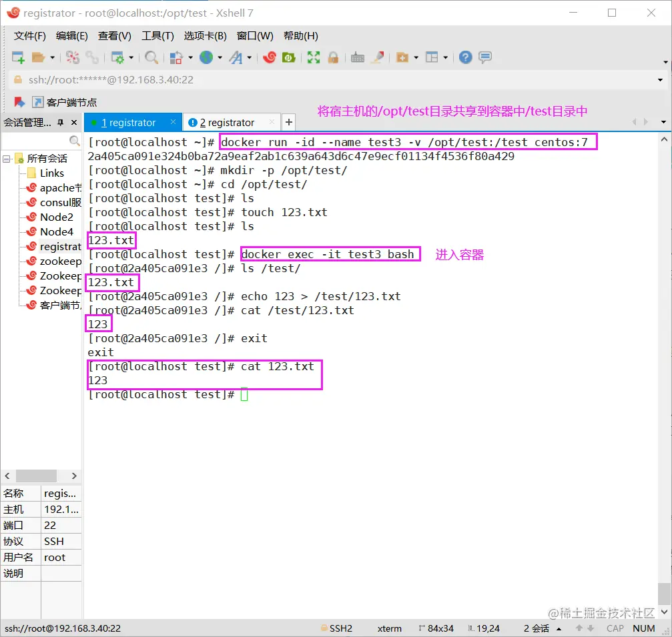Open the 文件(F) menu

coord(29,36)
